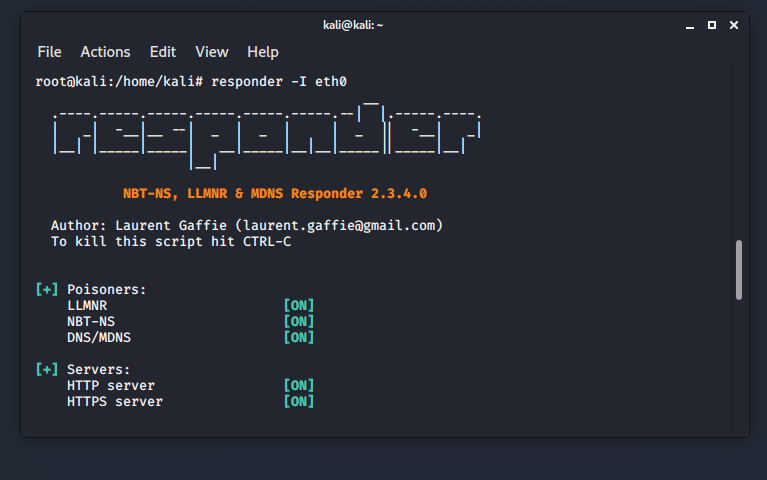Click the [ON] status next to DNS/MDNS
This screenshot has height=480, width=767.
tap(299, 337)
